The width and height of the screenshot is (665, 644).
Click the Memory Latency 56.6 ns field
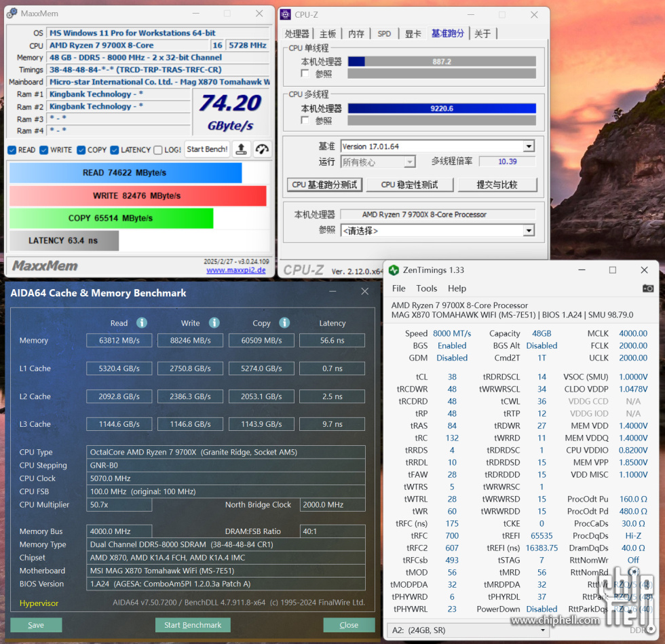tap(332, 340)
